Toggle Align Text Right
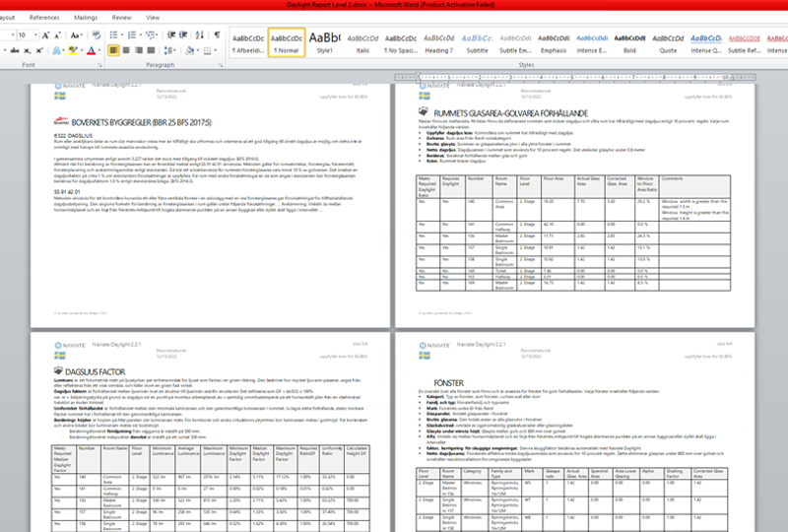 tap(138, 50)
